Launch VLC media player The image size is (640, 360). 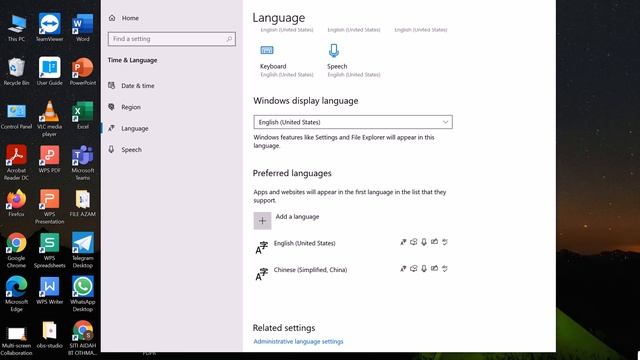(x=49, y=118)
